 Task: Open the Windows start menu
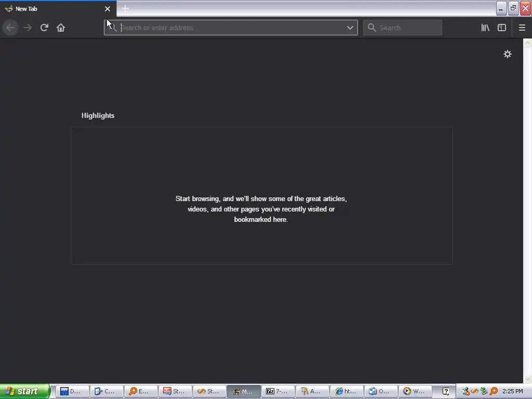point(25,391)
